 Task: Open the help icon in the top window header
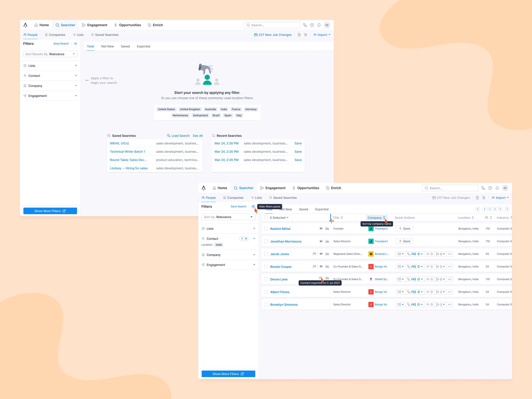[312, 25]
